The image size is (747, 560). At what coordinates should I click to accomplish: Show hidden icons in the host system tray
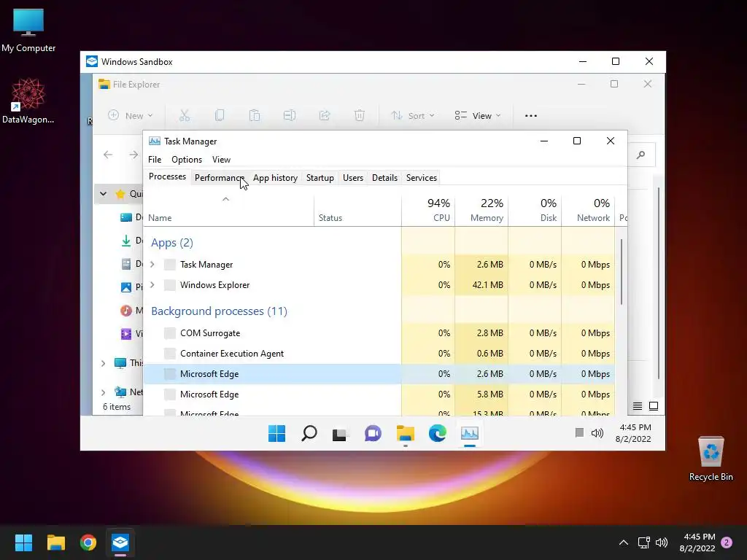(623, 542)
